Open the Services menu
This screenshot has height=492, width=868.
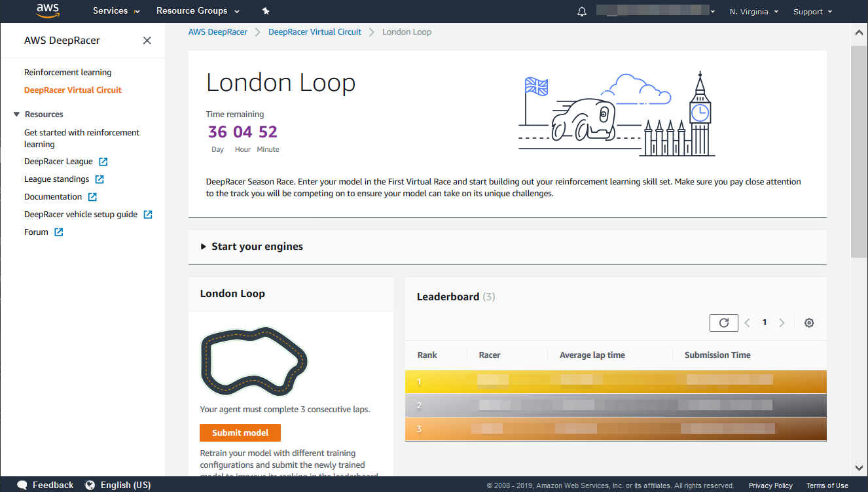(116, 11)
